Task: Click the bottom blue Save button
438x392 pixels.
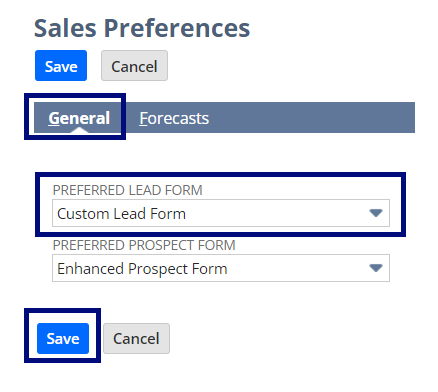Action: [x=63, y=338]
